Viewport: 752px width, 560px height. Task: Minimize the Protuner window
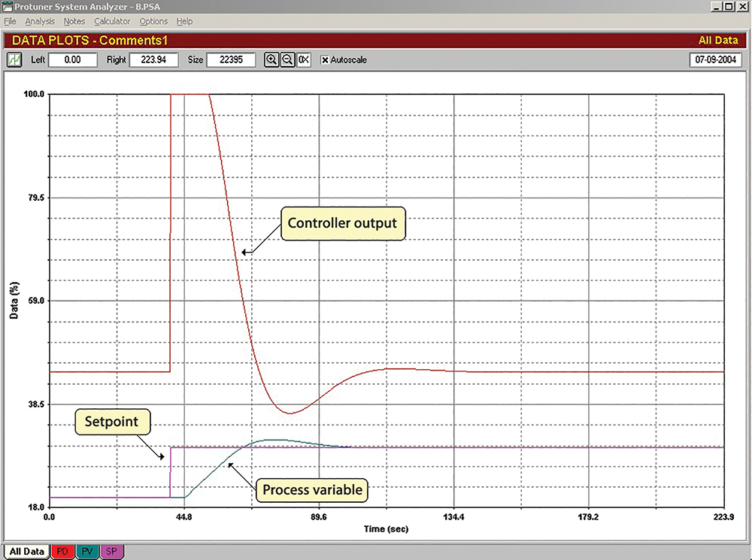717,6
